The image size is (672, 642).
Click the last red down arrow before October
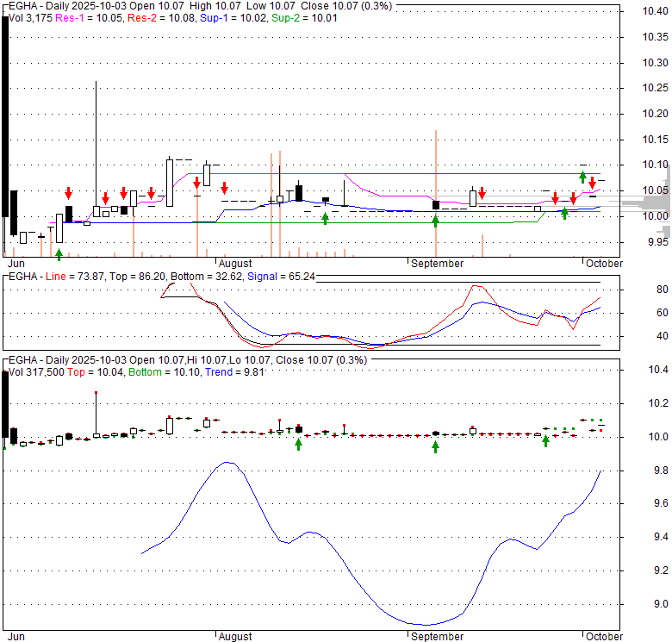(x=573, y=199)
